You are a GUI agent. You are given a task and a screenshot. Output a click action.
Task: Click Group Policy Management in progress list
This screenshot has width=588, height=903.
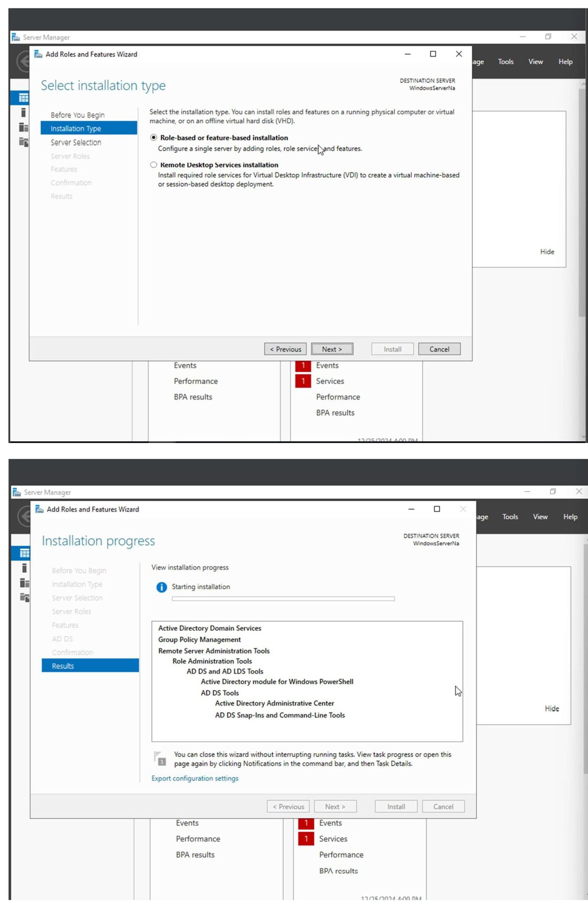click(x=199, y=640)
